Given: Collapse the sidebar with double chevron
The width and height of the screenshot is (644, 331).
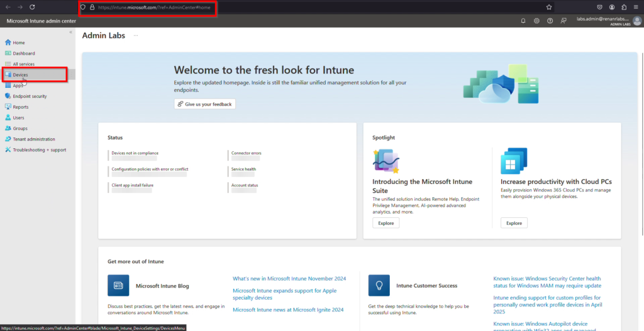Looking at the screenshot, I should click(x=70, y=32).
